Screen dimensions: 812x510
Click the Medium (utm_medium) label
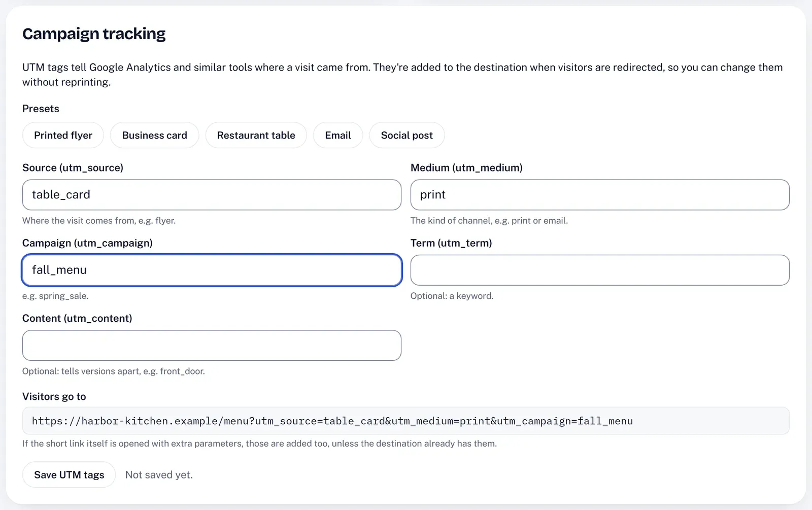[x=466, y=167]
